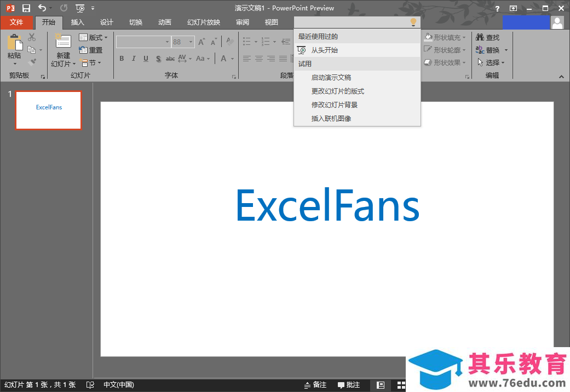Open the font dialog launcher in 字体 group
The width and height of the screenshot is (570, 392).
[x=234, y=77]
